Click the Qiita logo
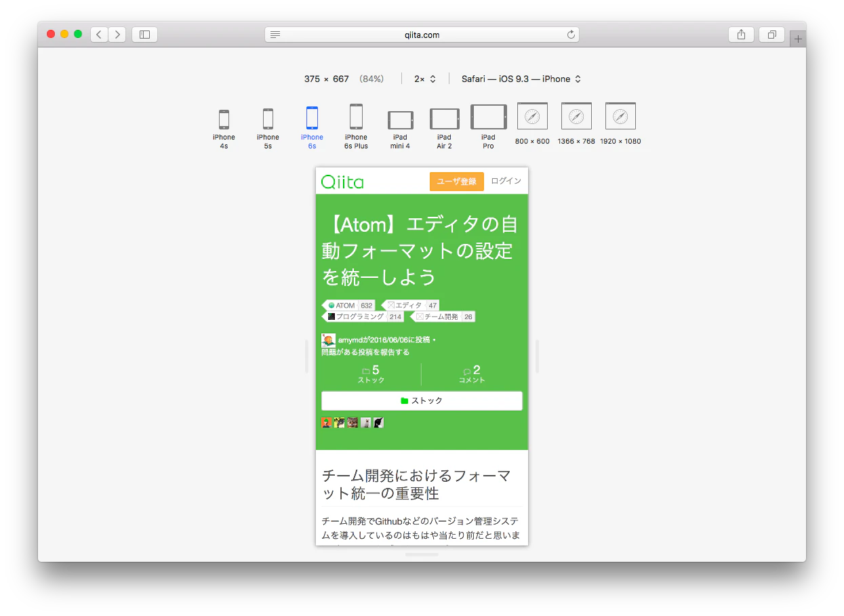Image resolution: width=844 pixels, height=616 pixels. click(x=342, y=182)
